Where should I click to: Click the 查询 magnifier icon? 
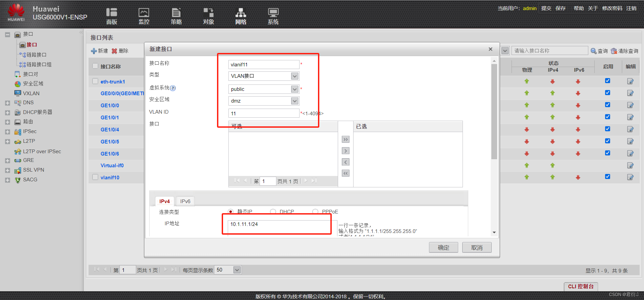point(594,51)
